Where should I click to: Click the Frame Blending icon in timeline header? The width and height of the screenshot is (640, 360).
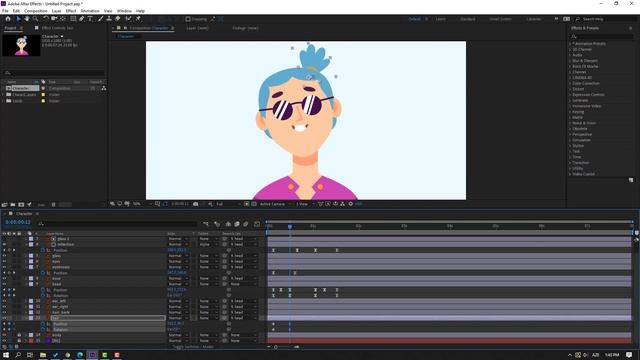tap(237, 224)
